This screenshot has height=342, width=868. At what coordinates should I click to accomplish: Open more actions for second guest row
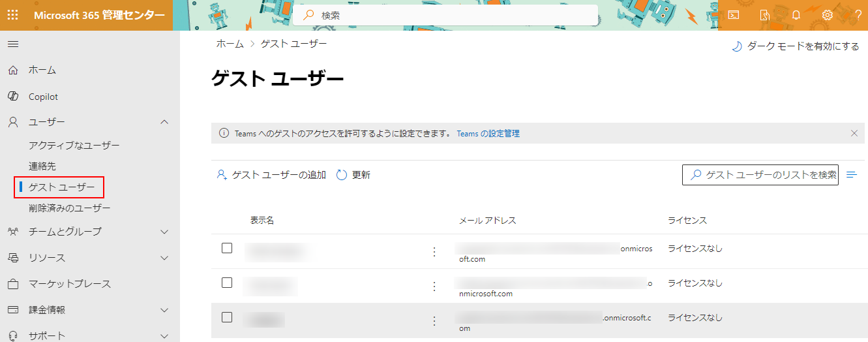[x=434, y=286]
